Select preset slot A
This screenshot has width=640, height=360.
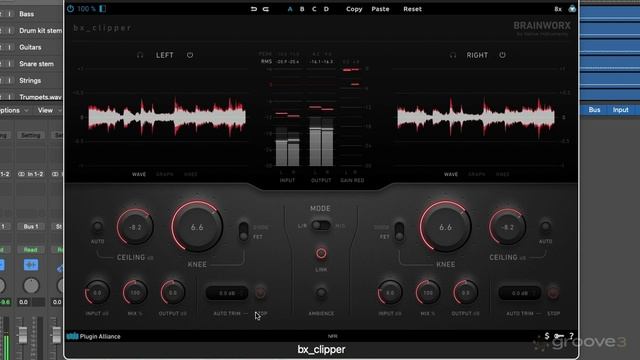point(290,9)
